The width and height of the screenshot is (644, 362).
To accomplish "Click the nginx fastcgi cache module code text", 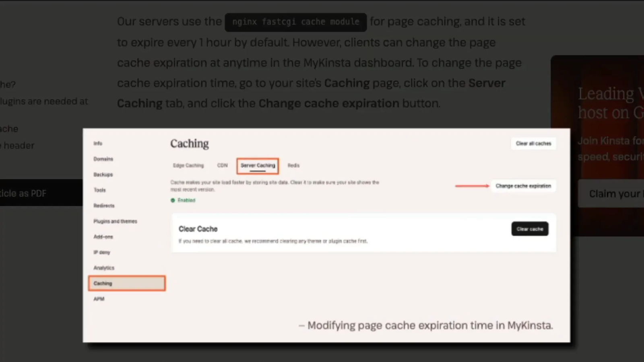I will (x=296, y=22).
